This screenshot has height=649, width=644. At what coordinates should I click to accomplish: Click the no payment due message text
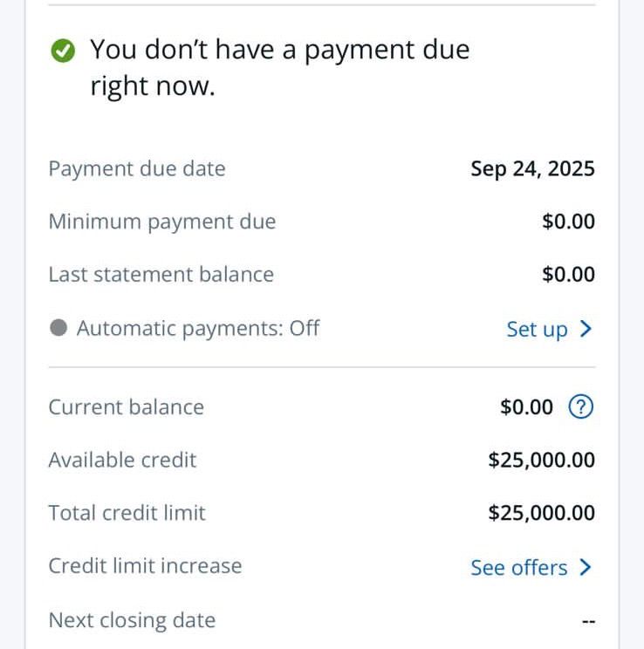[279, 67]
